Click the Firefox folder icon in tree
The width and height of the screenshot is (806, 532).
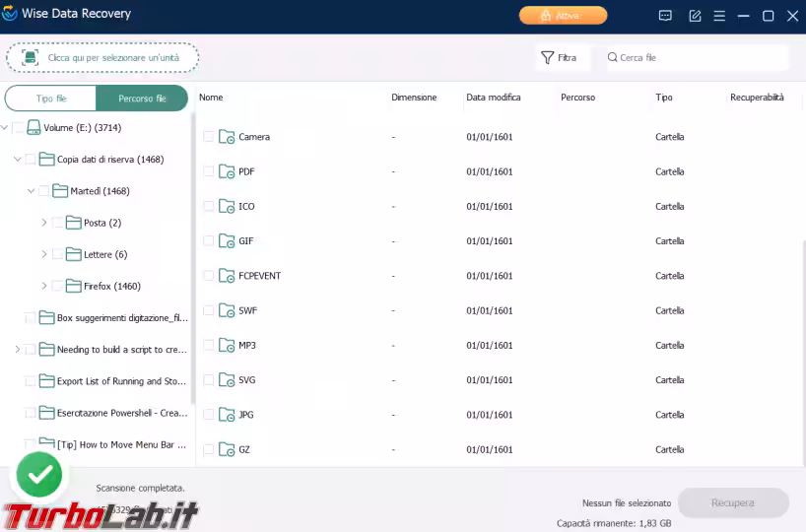pyautogui.click(x=74, y=286)
